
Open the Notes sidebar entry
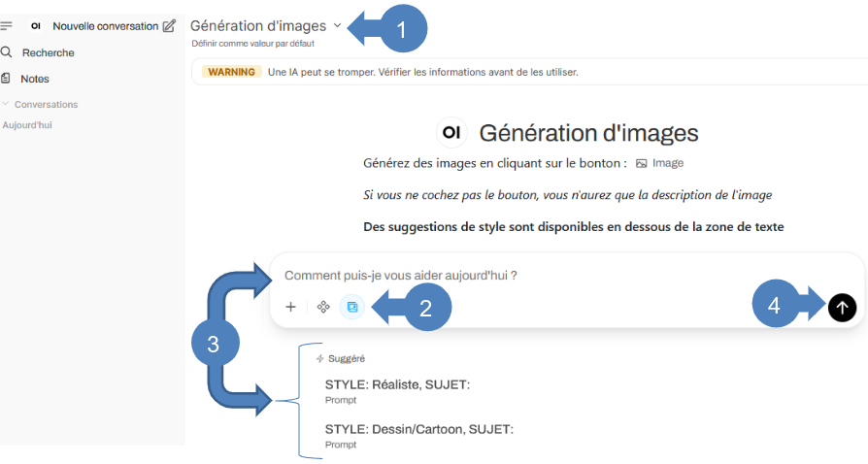point(35,79)
